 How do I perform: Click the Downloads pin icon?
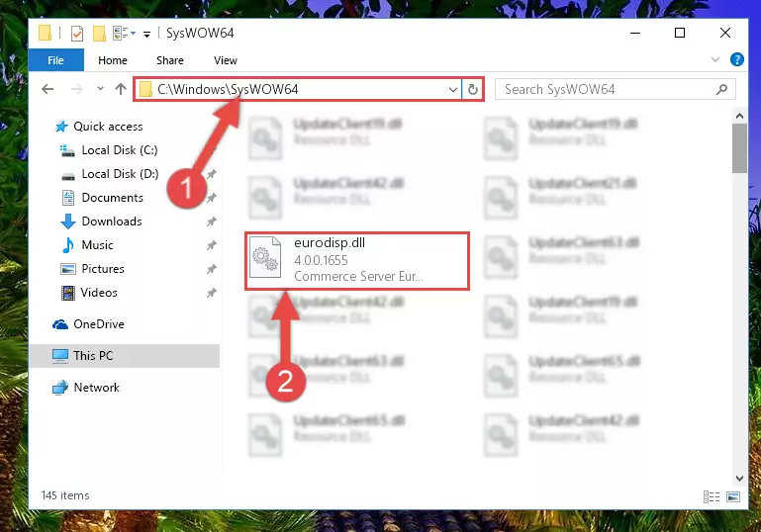point(211,222)
